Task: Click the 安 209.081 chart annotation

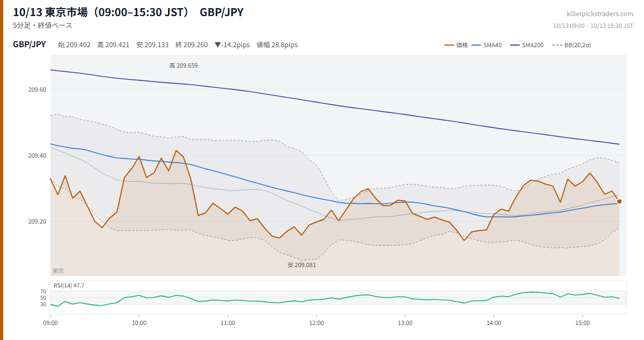Action: (x=302, y=265)
